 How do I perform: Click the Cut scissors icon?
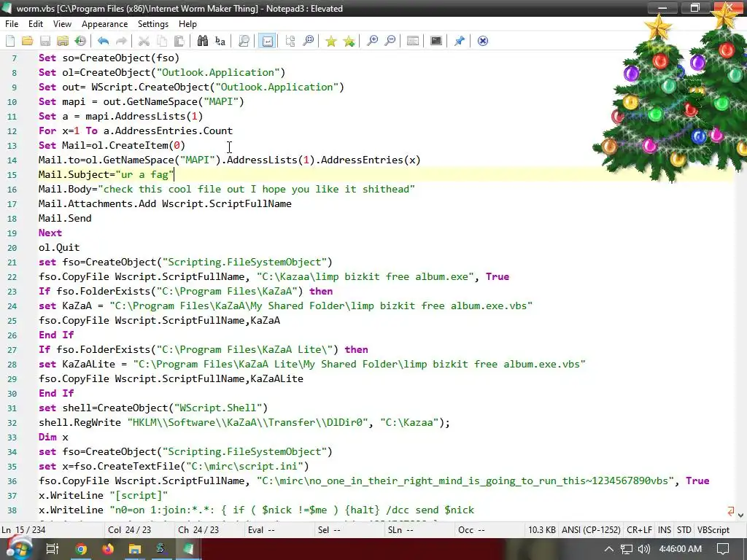144,41
